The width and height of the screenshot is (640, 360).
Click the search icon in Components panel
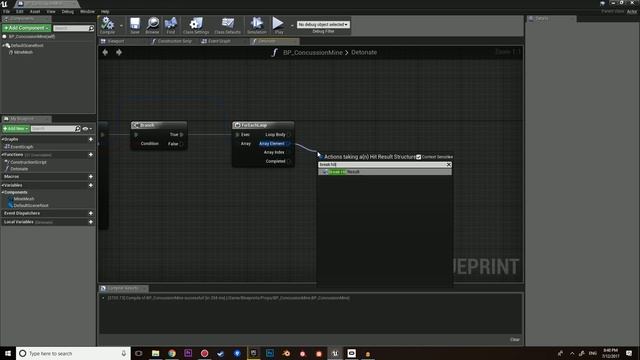click(91, 28)
